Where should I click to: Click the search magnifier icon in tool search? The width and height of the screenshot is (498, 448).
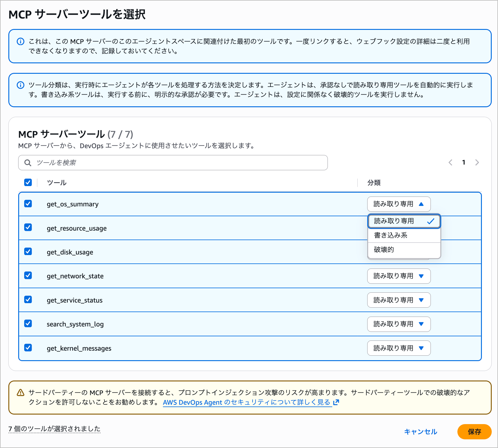[x=28, y=163]
